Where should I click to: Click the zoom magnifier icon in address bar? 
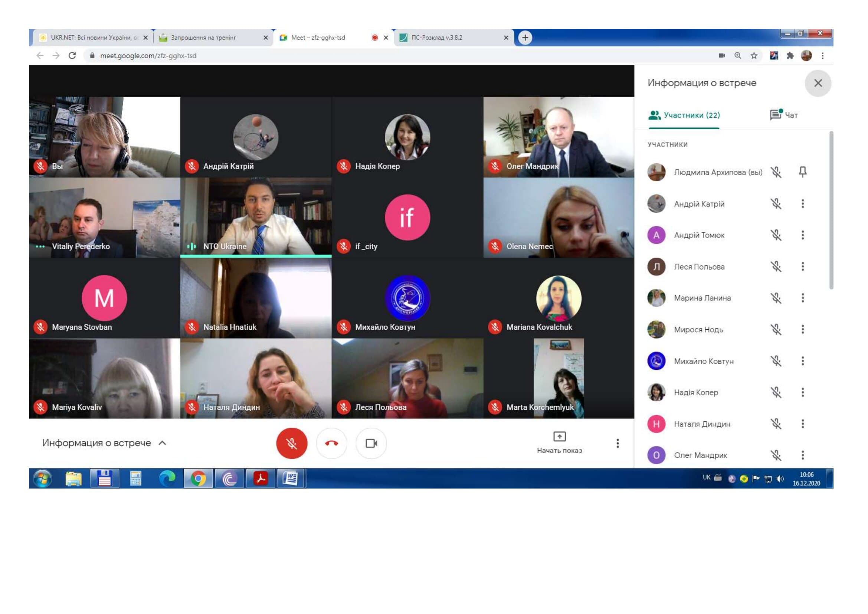[738, 56]
